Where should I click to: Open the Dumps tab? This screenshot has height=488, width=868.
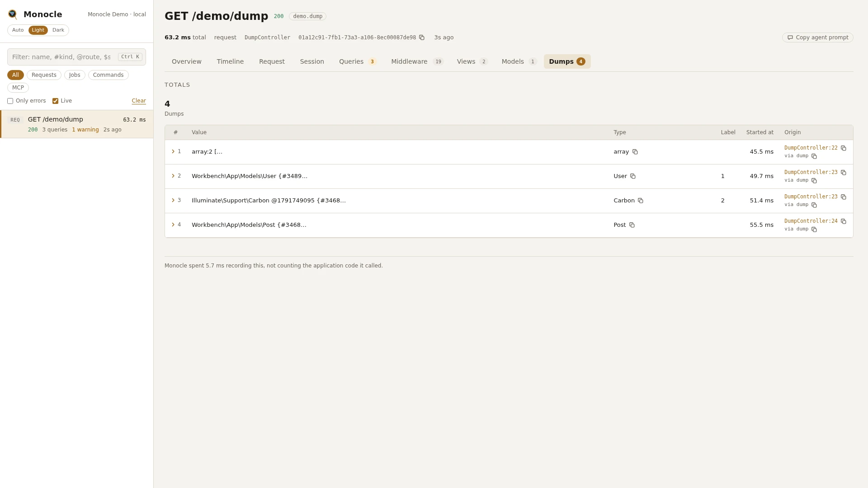(x=567, y=61)
